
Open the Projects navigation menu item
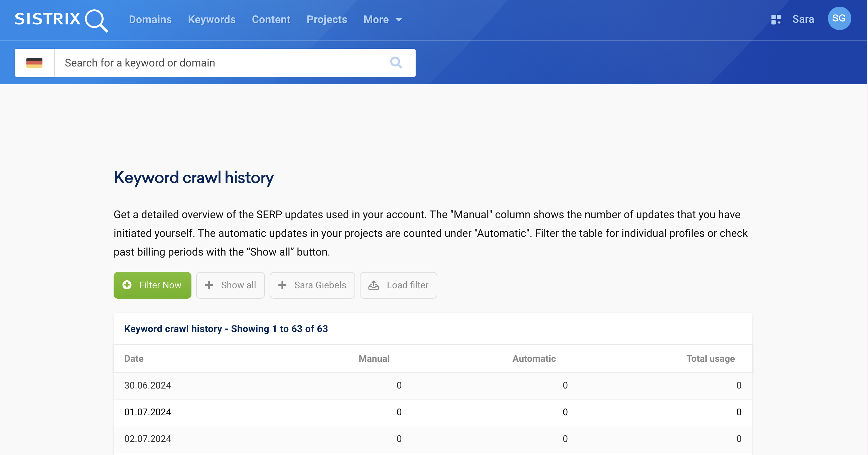tap(327, 19)
